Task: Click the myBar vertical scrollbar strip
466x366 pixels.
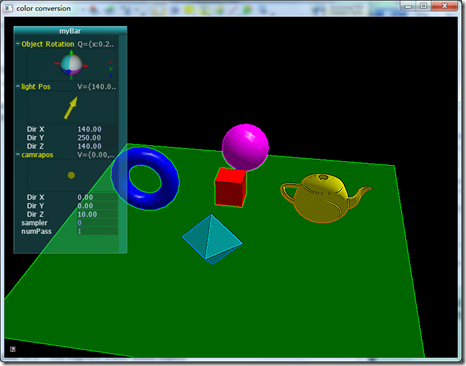Action: (x=123, y=144)
